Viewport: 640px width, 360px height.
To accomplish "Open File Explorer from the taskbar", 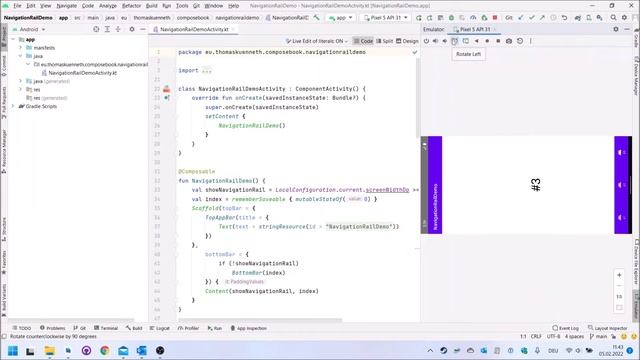I will coord(49,351).
